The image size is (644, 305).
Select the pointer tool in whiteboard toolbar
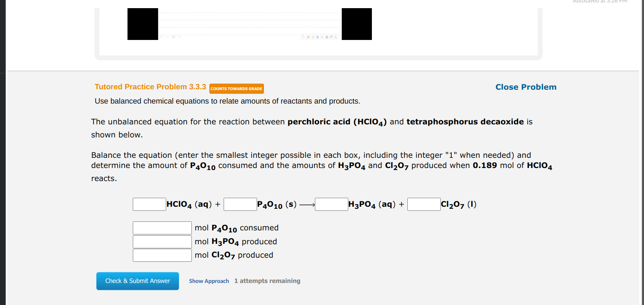303,37
